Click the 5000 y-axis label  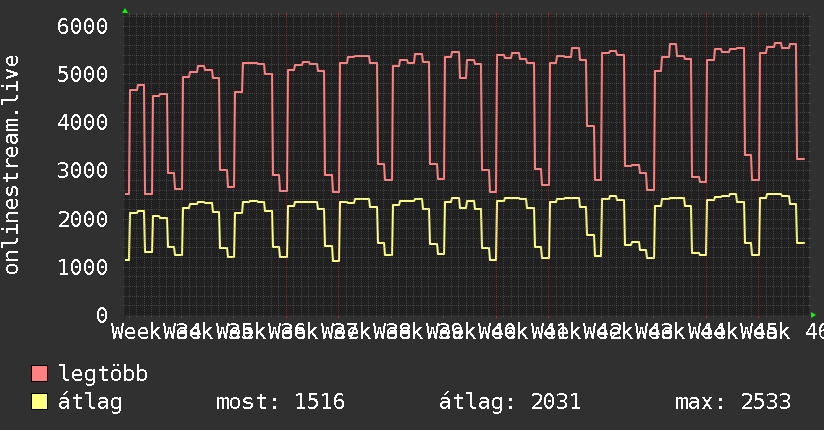pyautogui.click(x=83, y=74)
